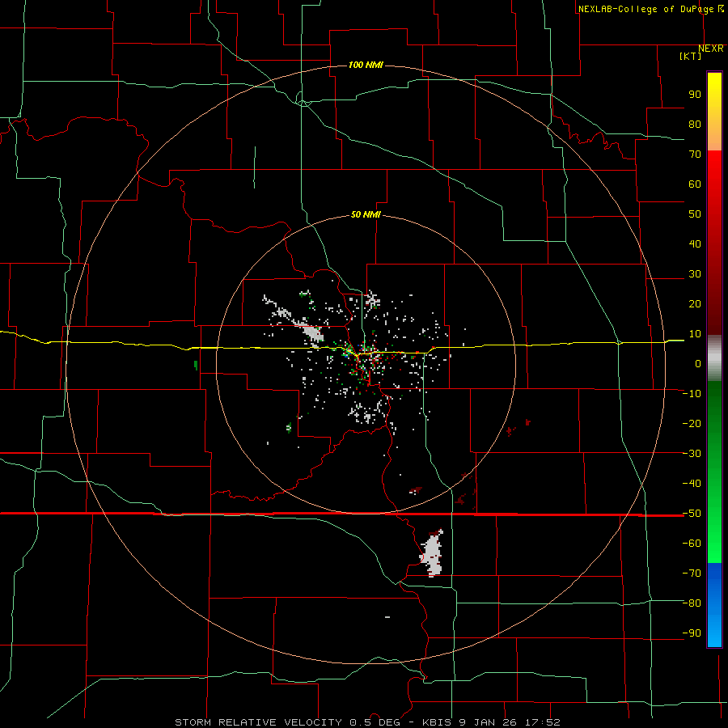Click the 40 knot scale value
Screen dimensions: 728x728
click(695, 244)
